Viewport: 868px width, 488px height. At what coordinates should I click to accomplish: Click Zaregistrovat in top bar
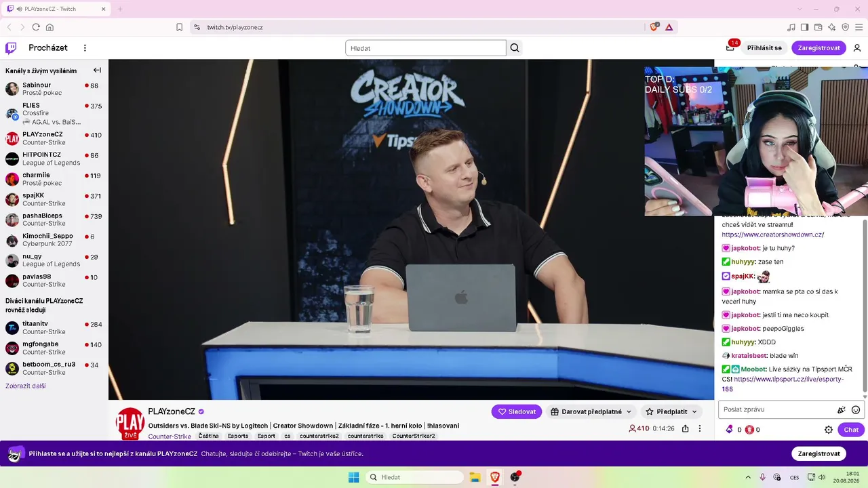tap(819, 48)
